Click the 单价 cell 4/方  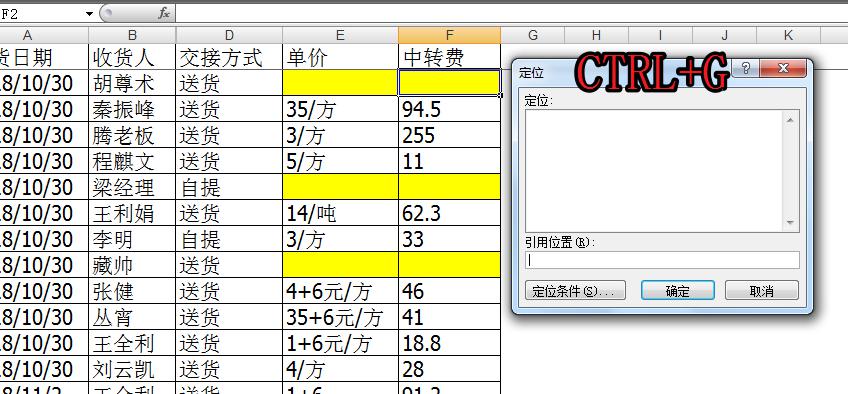tap(340, 369)
